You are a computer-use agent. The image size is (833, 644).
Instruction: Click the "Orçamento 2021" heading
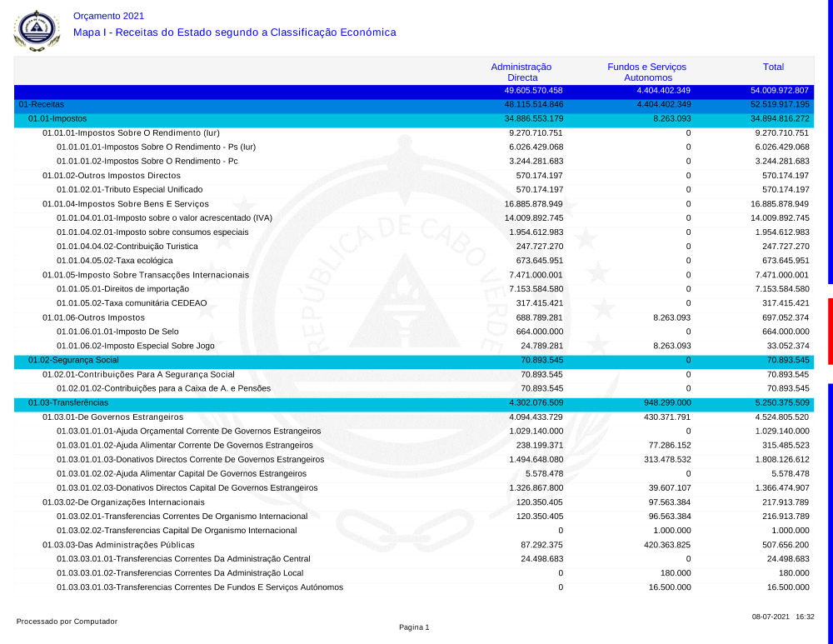pyautogui.click(x=108, y=16)
